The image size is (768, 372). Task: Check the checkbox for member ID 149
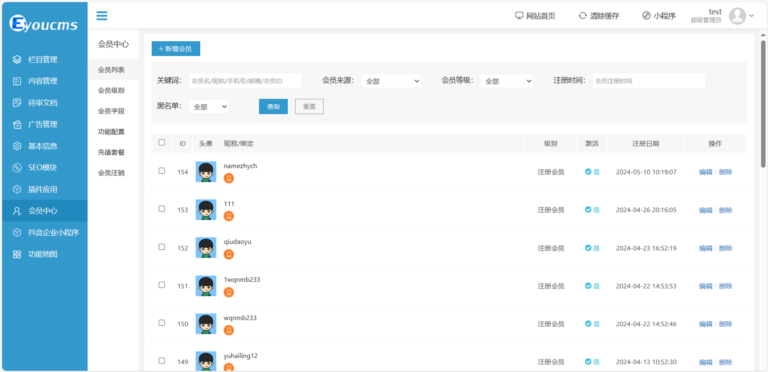[162, 361]
